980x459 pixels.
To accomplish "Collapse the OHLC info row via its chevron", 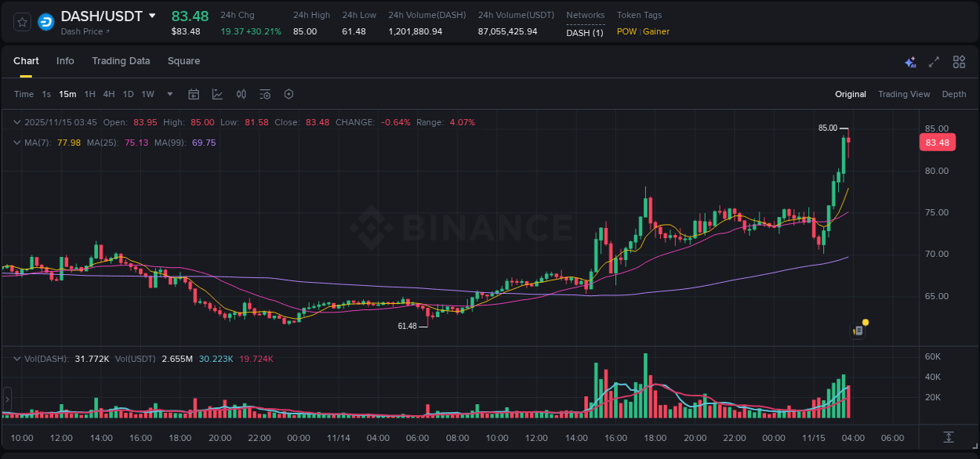I will [16, 122].
